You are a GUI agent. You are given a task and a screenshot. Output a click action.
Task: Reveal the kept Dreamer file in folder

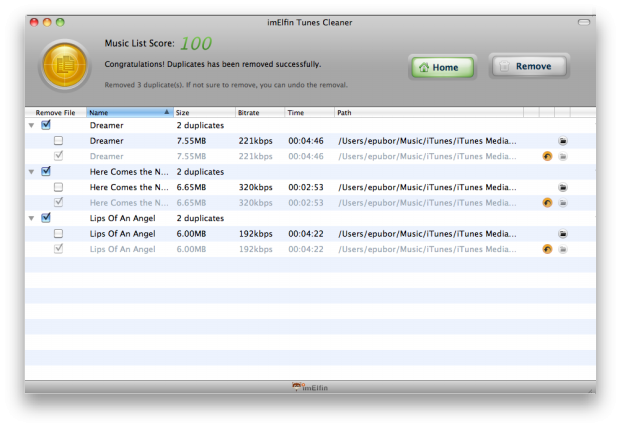point(563,141)
